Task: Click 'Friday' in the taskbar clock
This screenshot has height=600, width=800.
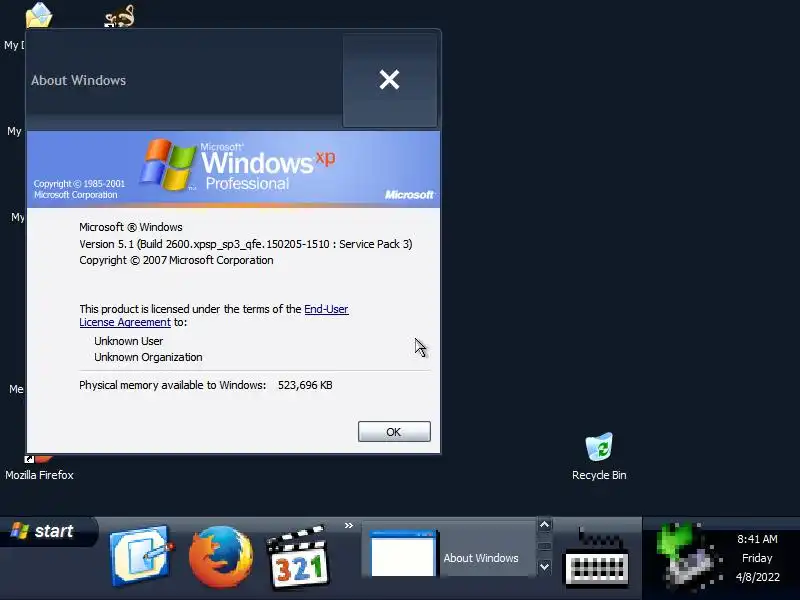Action: 757,558
